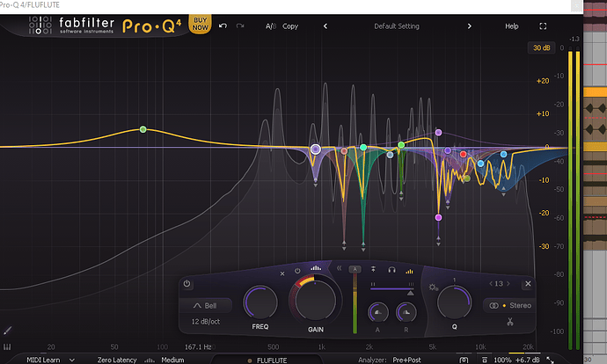Open the Bell filter shape dropdown

pyautogui.click(x=206, y=306)
